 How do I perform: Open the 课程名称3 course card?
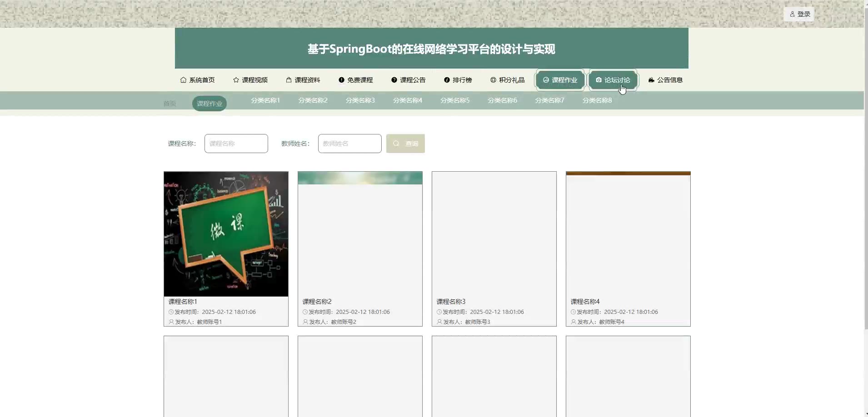pos(494,248)
